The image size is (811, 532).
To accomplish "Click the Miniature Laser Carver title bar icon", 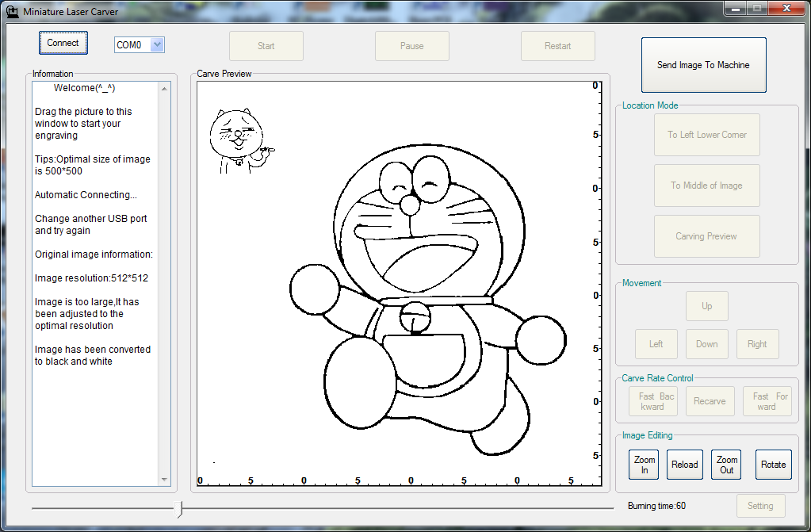I will click(13, 11).
